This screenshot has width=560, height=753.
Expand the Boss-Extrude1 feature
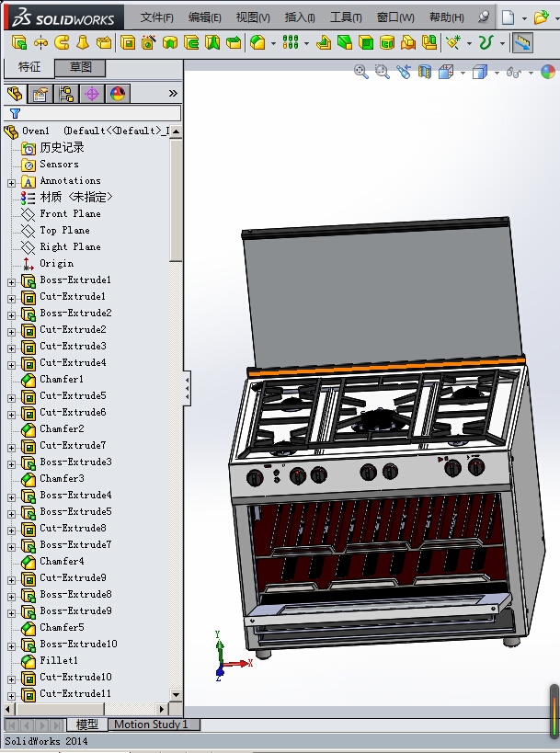tap(12, 282)
